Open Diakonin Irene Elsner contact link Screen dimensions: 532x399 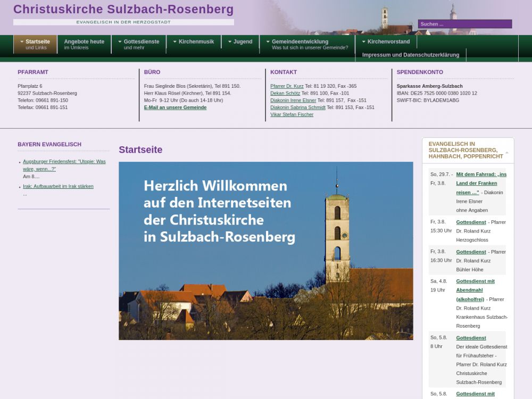pos(293,101)
